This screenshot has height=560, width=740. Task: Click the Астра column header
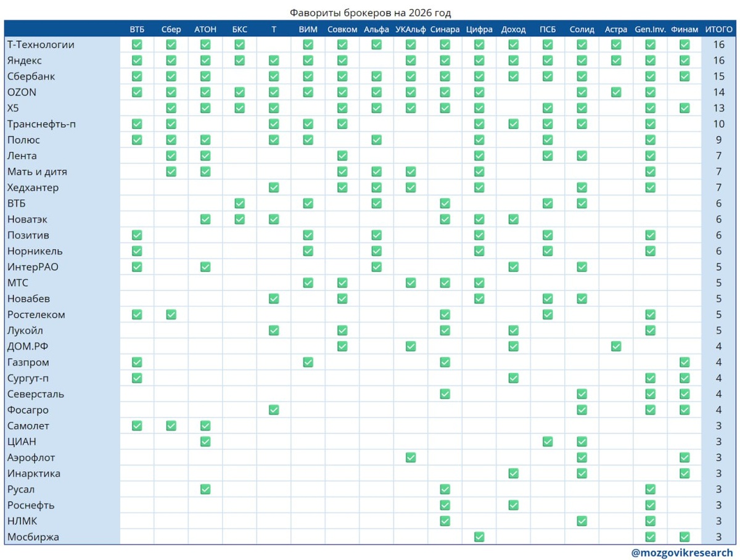(x=616, y=29)
